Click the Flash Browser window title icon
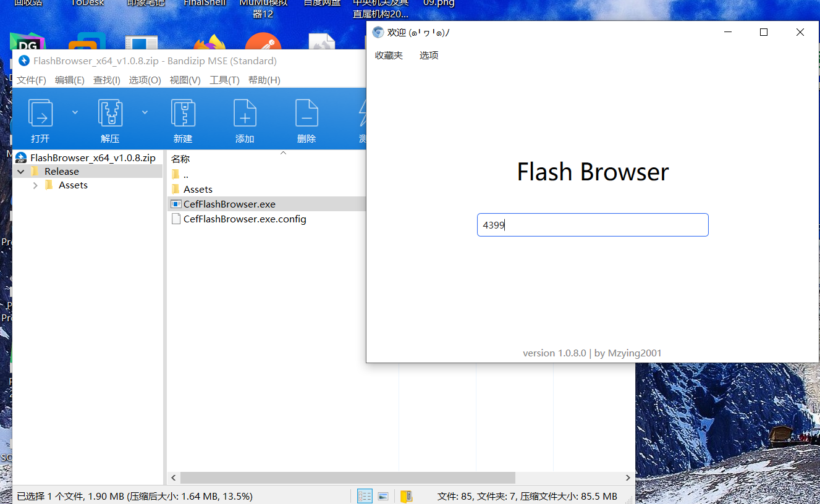The width and height of the screenshot is (820, 504). click(378, 32)
